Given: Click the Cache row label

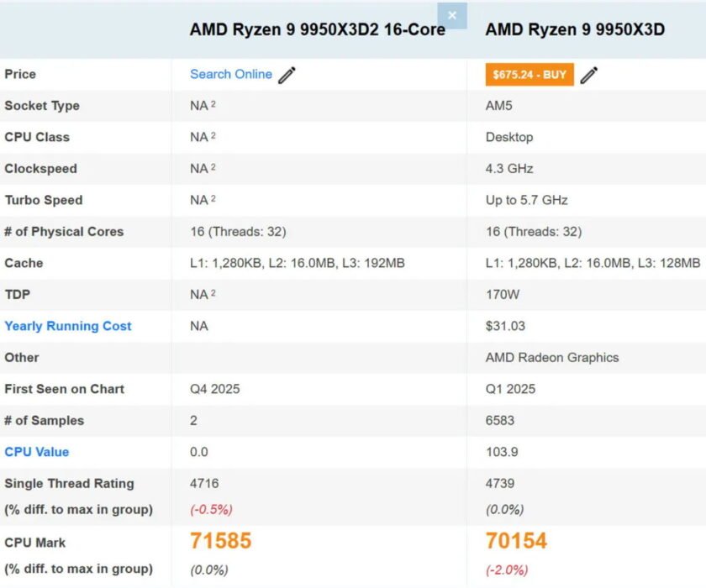Looking at the screenshot, I should 23,263.
